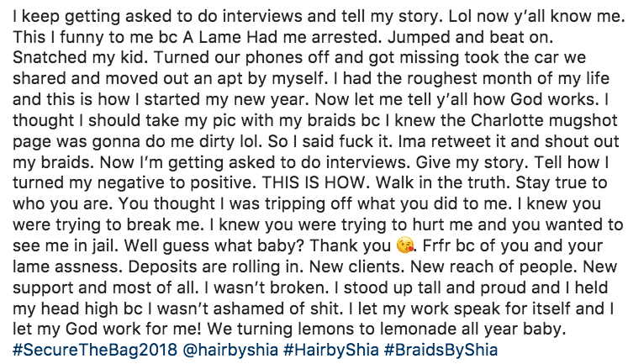This screenshot has height=364, width=628.
Task: Follow the #HairbyShia hashtag link
Action: tap(331, 350)
